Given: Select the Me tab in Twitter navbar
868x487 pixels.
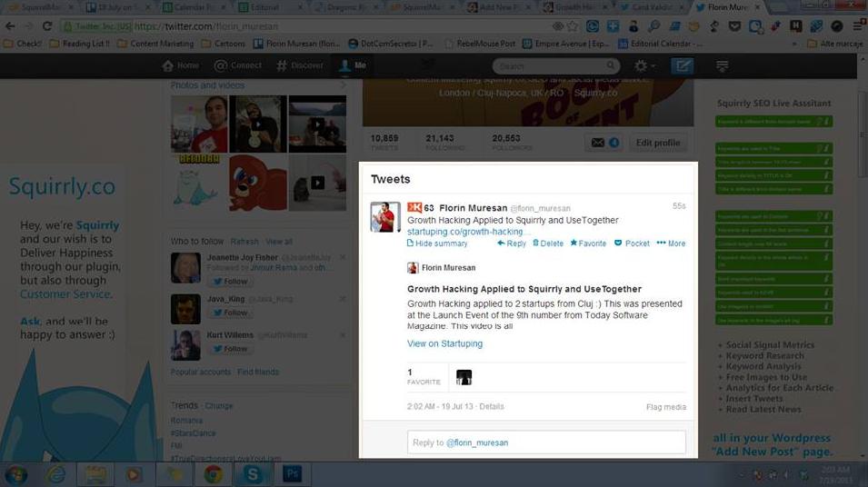Looking at the screenshot, I should coord(353,65).
